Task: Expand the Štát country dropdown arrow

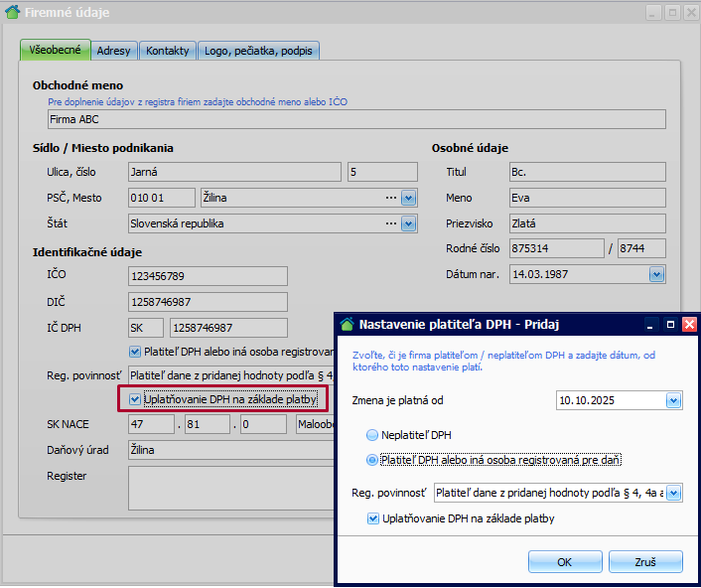Action: [408, 223]
